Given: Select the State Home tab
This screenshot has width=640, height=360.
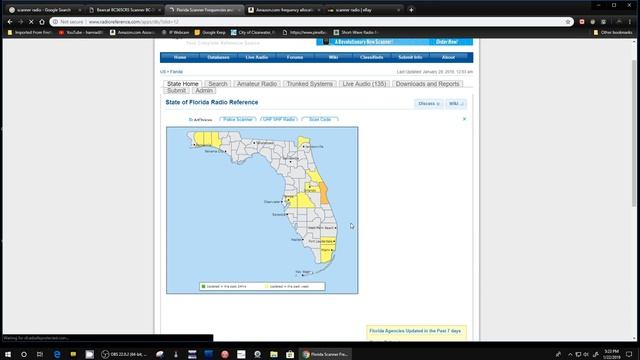Looking at the screenshot, I should pos(182,84).
